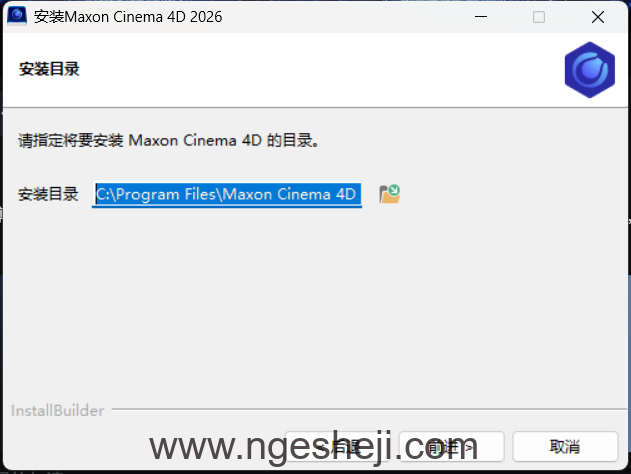Focus the install directory path input field
This screenshot has width=631, height=474.
tap(227, 195)
